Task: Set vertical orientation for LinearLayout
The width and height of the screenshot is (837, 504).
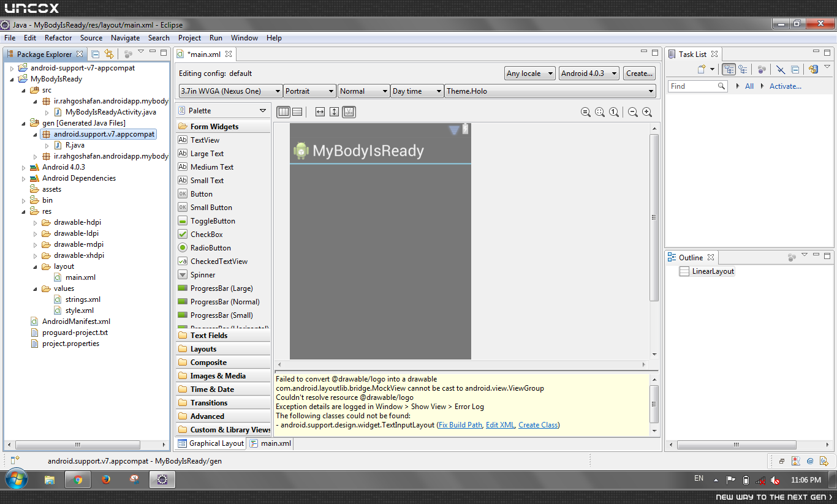Action: tap(297, 112)
